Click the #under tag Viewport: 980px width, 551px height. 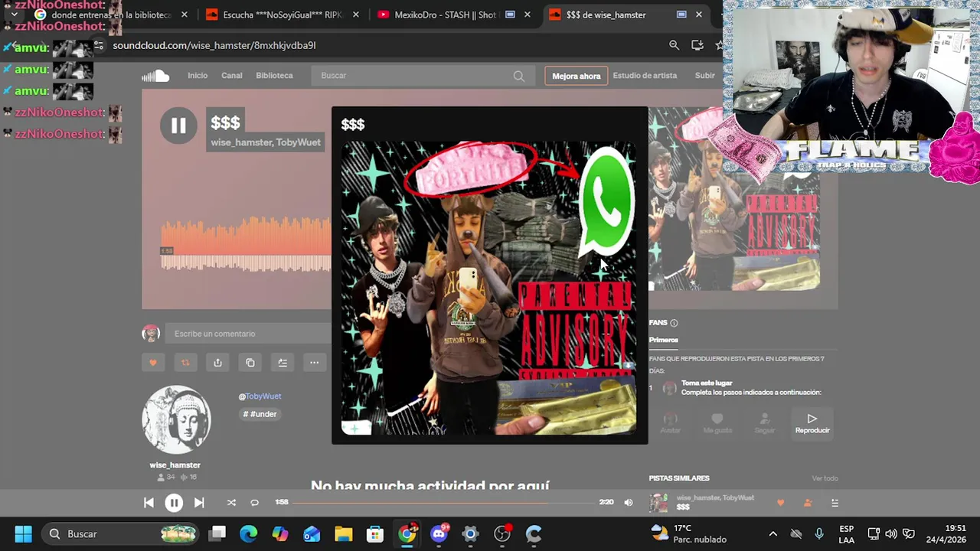pyautogui.click(x=260, y=414)
